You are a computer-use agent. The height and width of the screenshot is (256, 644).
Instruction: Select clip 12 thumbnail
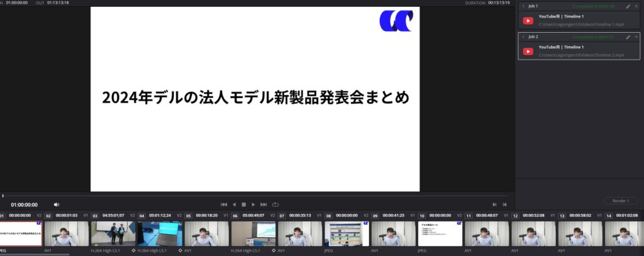(533, 234)
